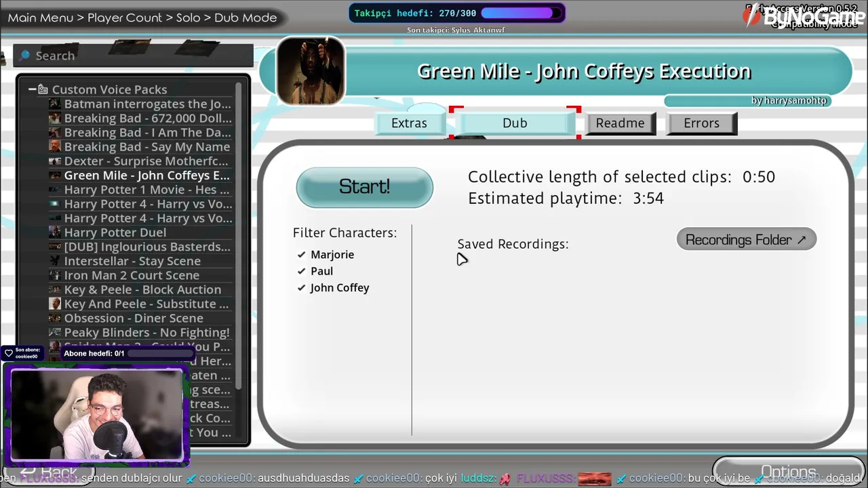Toggle the Paul character filter
Viewport: 868px width, 488px height.
[x=302, y=271]
